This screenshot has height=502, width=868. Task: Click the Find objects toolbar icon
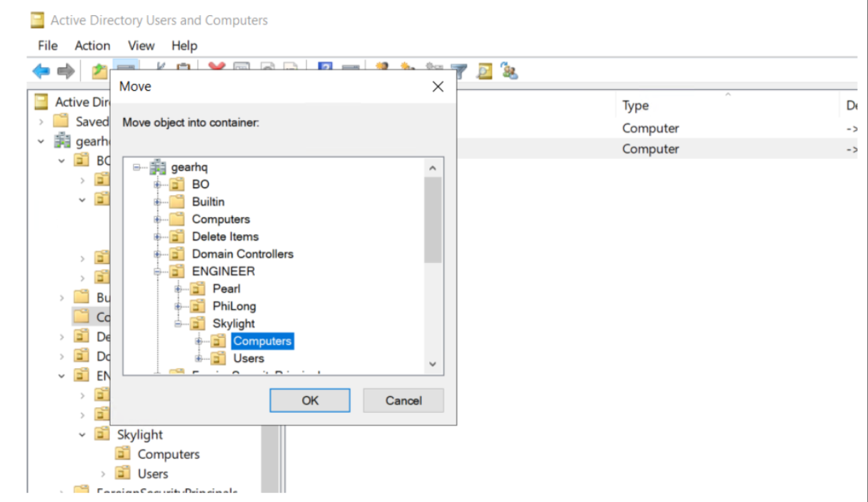[x=485, y=71]
